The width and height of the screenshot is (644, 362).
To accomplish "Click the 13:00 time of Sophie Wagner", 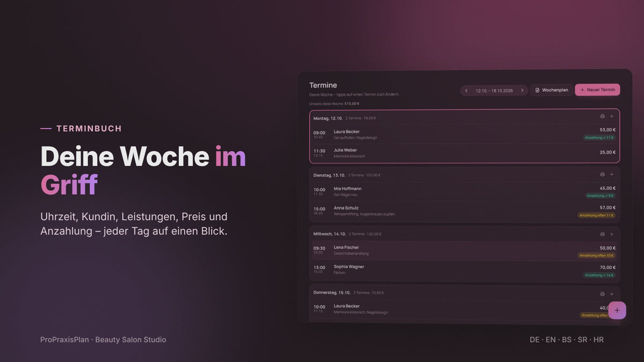I will tap(319, 267).
